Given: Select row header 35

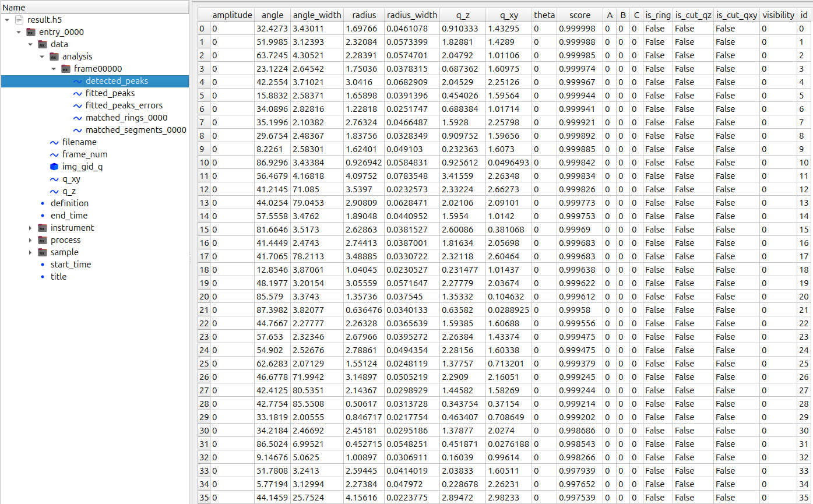Looking at the screenshot, I should click(203, 498).
